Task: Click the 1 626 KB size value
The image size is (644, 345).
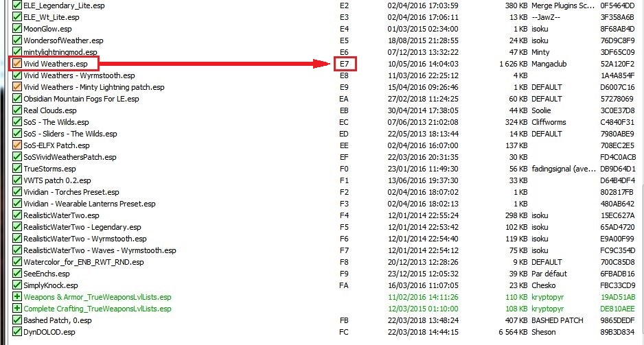Action: point(514,64)
